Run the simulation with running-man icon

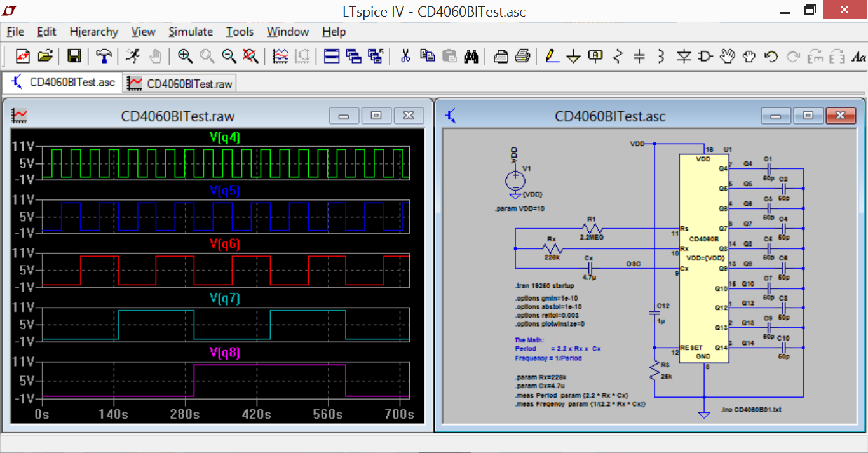(x=133, y=57)
